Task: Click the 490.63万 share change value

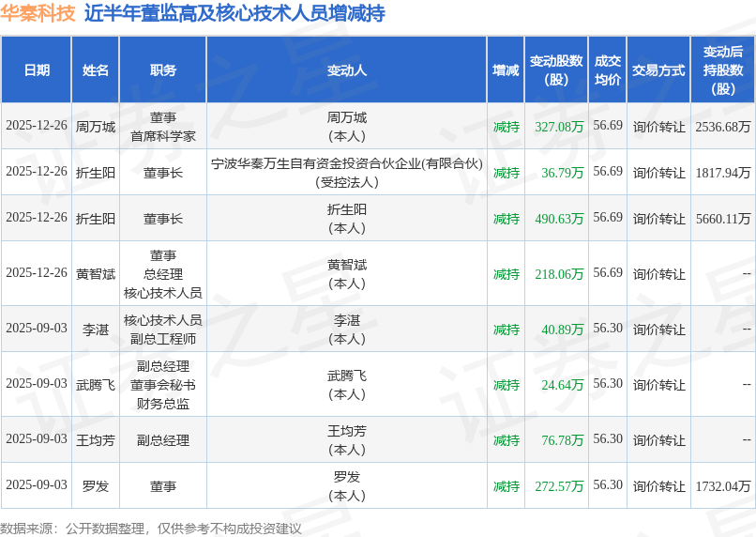Action: (559, 219)
